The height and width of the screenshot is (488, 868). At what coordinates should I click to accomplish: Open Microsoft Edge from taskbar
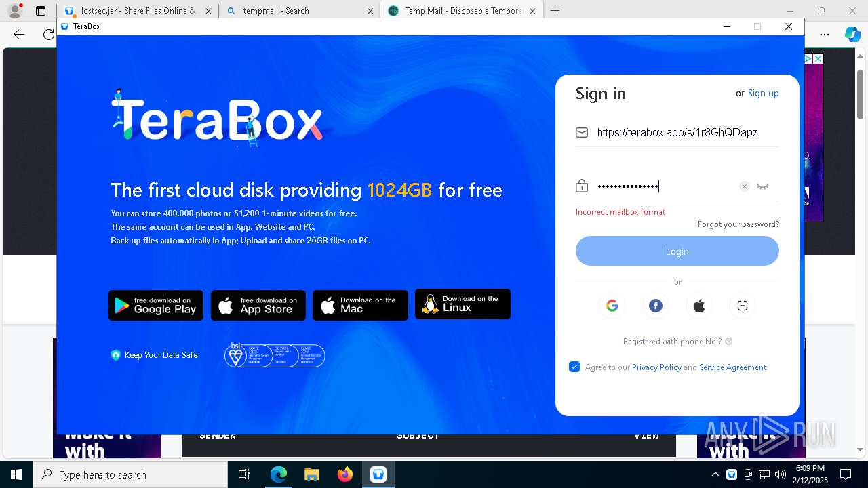point(279,474)
